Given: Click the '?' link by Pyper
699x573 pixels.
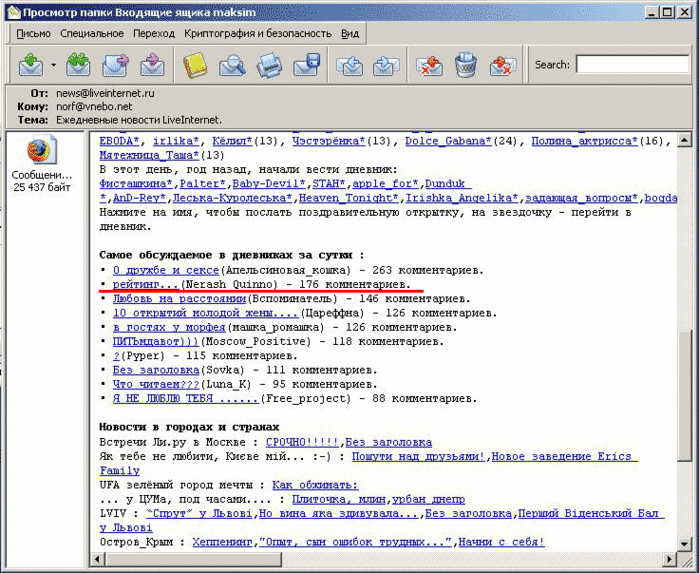Looking at the screenshot, I should pyautogui.click(x=116, y=356).
